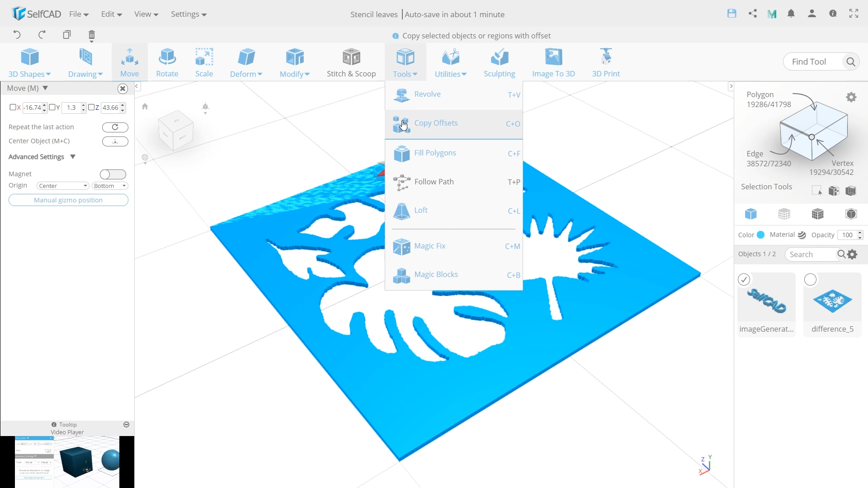Click Center Object button
Image resolution: width=868 pixels, height=488 pixels.
pos(115,141)
